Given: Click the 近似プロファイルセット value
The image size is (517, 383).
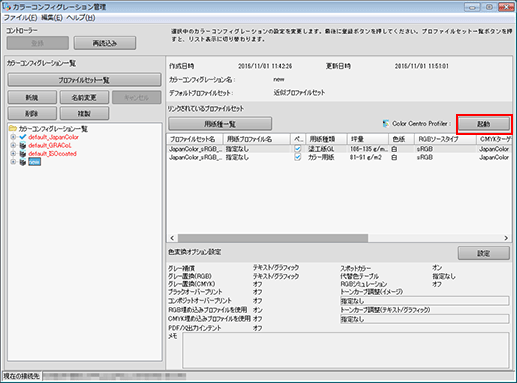Looking at the screenshot, I should click(299, 93).
